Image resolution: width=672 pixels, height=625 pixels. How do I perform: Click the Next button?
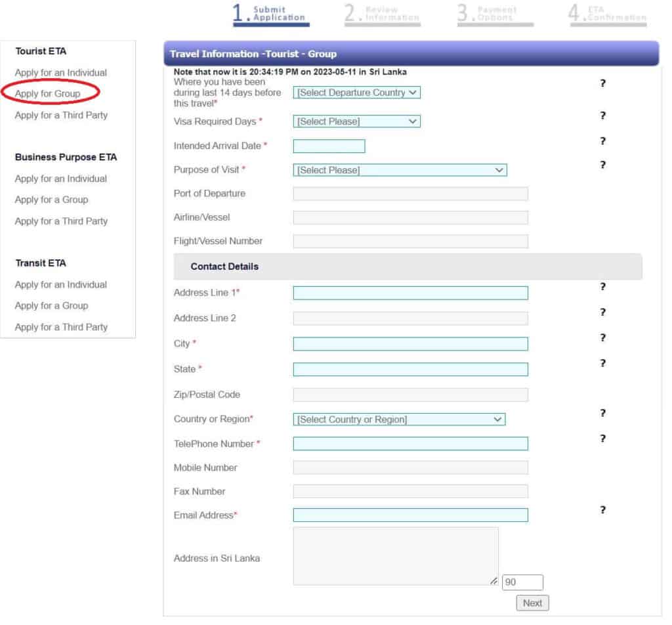[532, 603]
